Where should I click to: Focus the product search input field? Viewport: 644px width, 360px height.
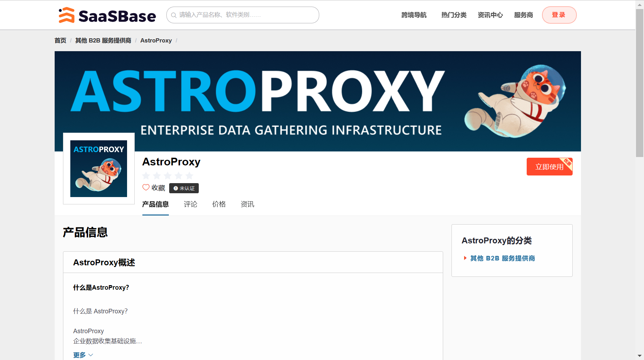coord(243,15)
